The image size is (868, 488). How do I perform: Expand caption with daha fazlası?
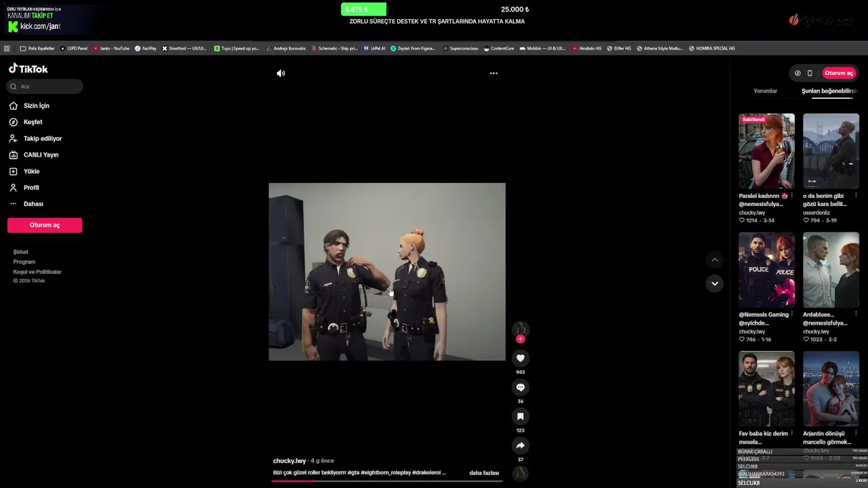484,473
